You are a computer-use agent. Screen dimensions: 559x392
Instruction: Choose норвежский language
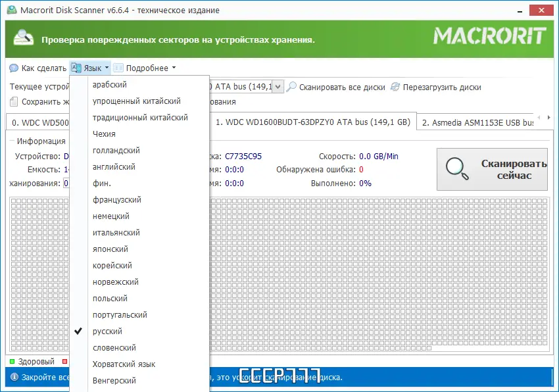pos(139,282)
